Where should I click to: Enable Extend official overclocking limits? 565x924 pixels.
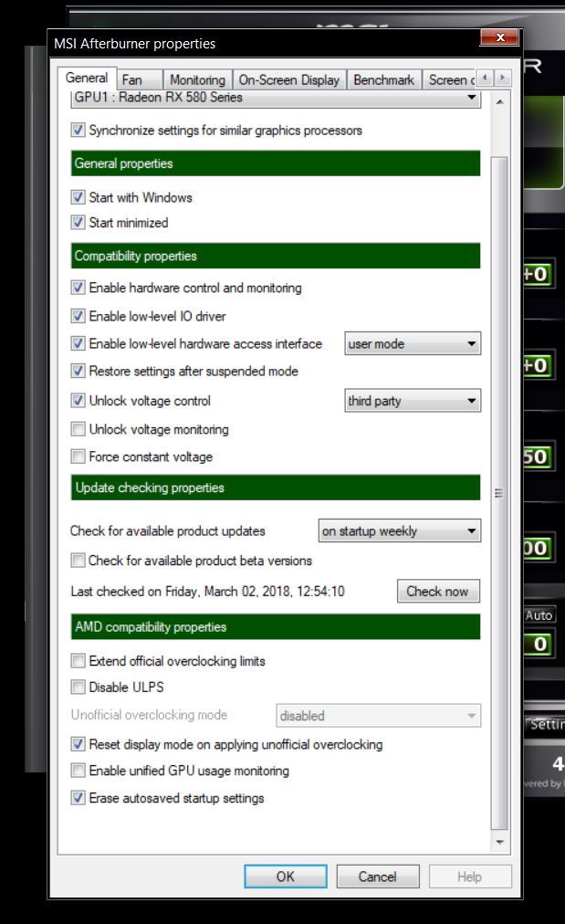click(78, 661)
